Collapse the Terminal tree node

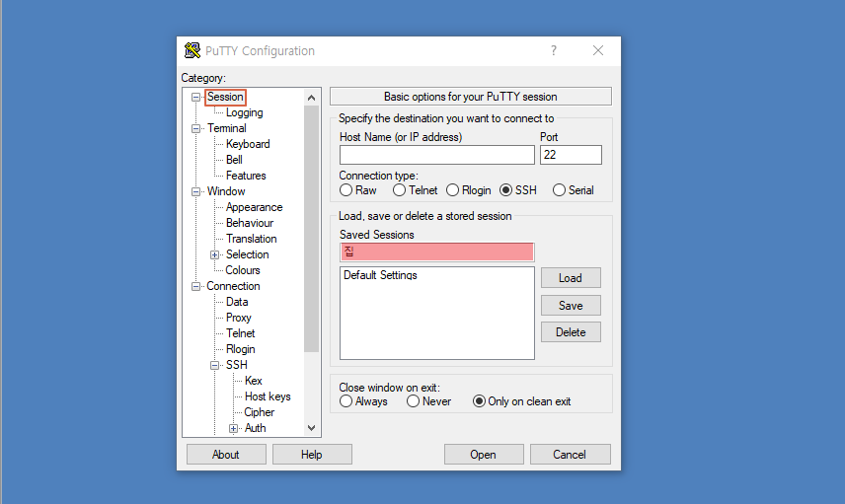click(x=196, y=128)
